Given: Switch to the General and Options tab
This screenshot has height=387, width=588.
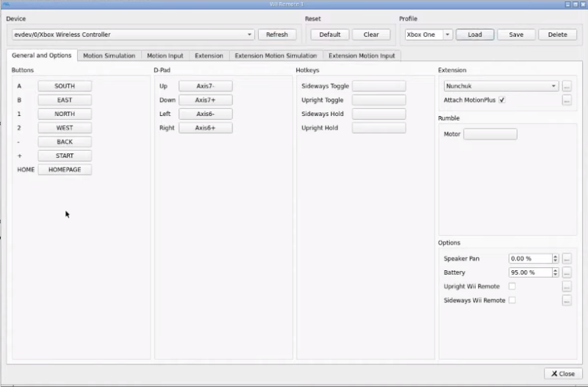Looking at the screenshot, I should (x=42, y=56).
